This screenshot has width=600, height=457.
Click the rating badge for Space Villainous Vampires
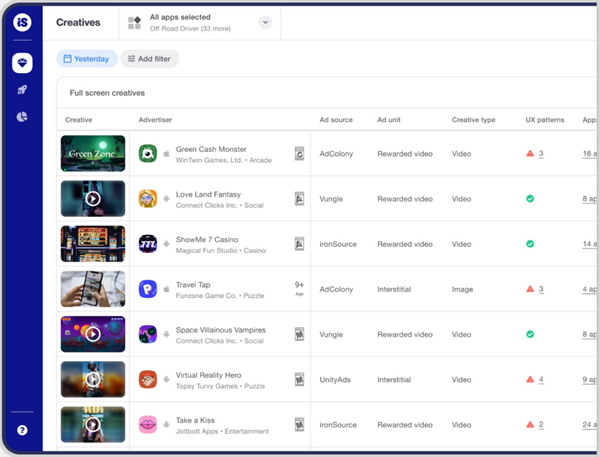[299, 334]
